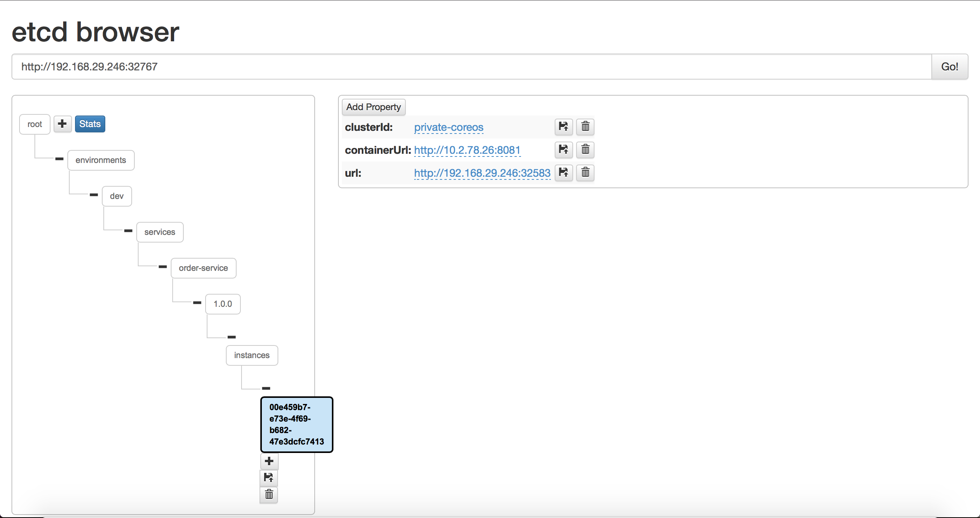Add a child node under root

[x=62, y=124]
